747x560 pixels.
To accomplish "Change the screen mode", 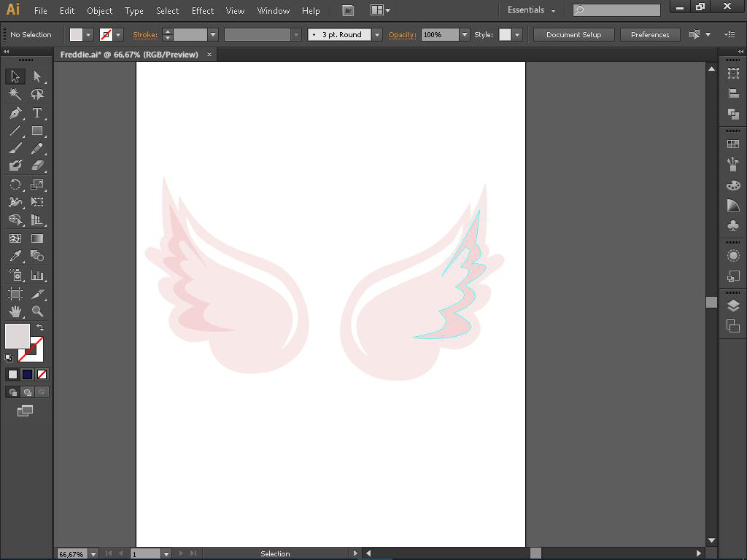I will coord(26,411).
